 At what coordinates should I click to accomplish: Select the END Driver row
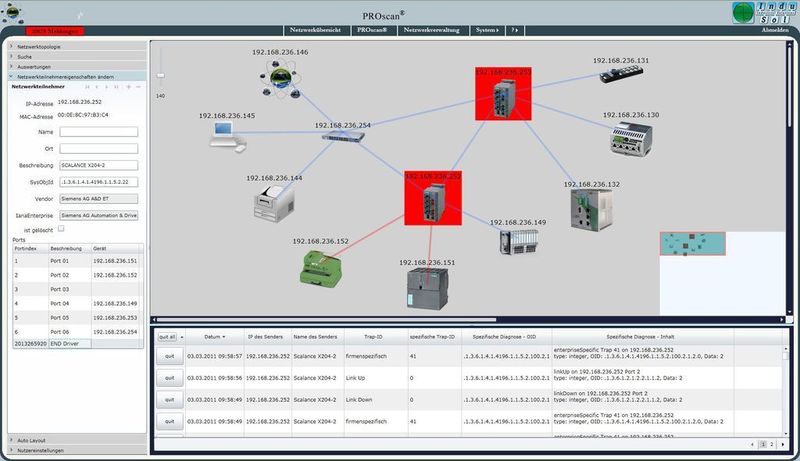click(78, 344)
